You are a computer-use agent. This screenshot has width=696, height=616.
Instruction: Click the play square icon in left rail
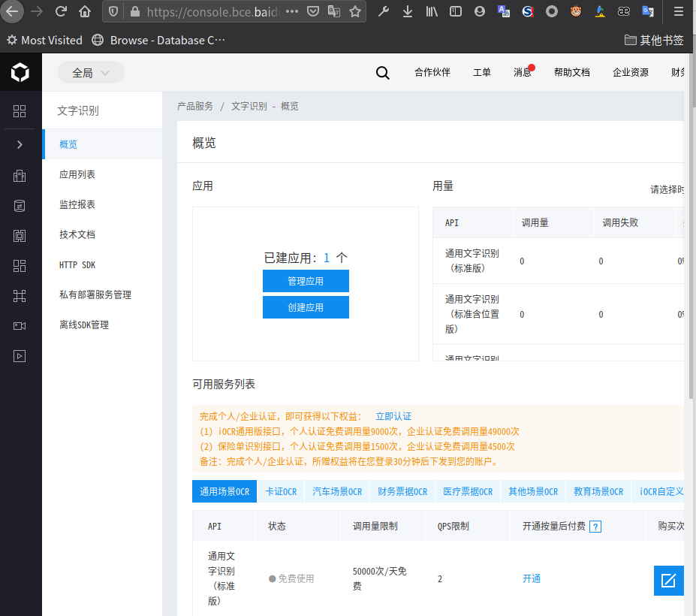pyautogui.click(x=20, y=356)
